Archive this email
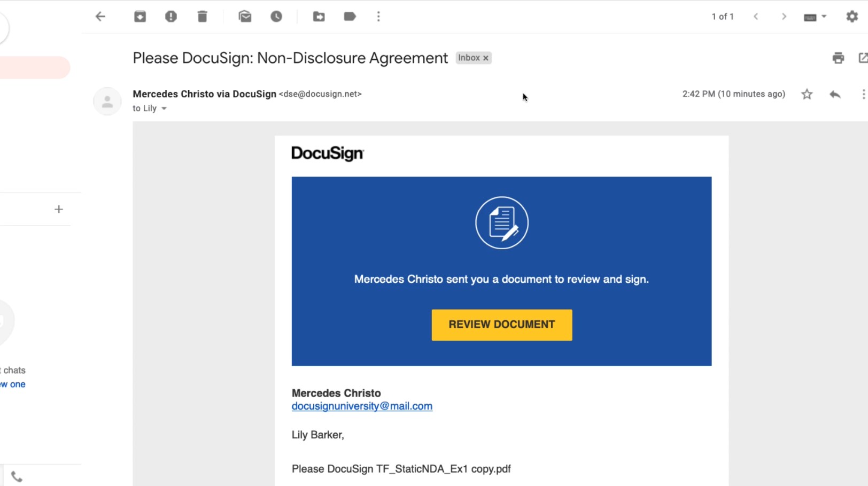The image size is (868, 486). click(140, 17)
